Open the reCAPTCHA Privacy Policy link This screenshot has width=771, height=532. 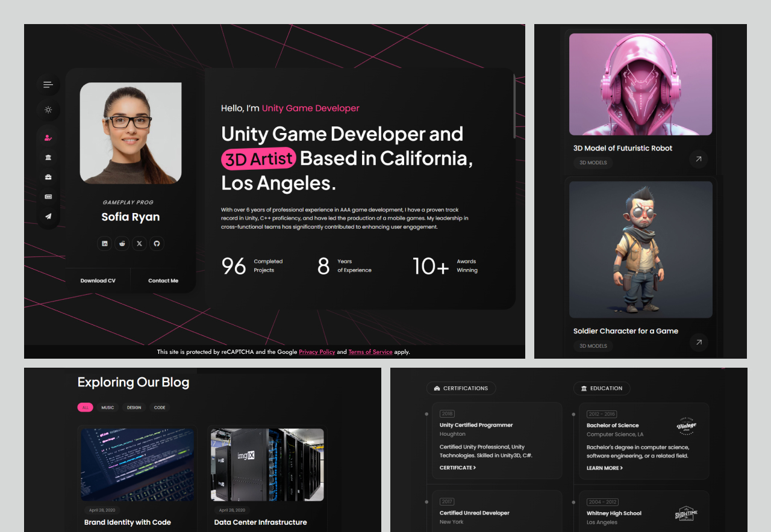point(317,352)
